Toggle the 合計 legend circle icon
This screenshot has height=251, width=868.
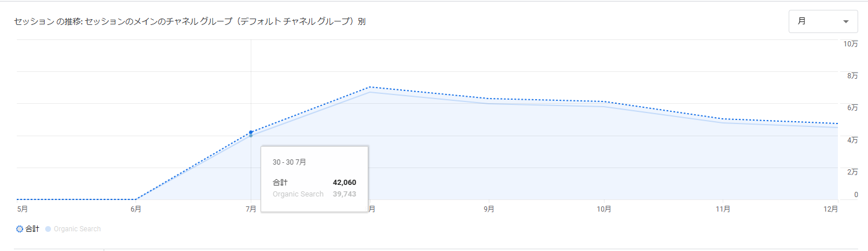[20, 229]
